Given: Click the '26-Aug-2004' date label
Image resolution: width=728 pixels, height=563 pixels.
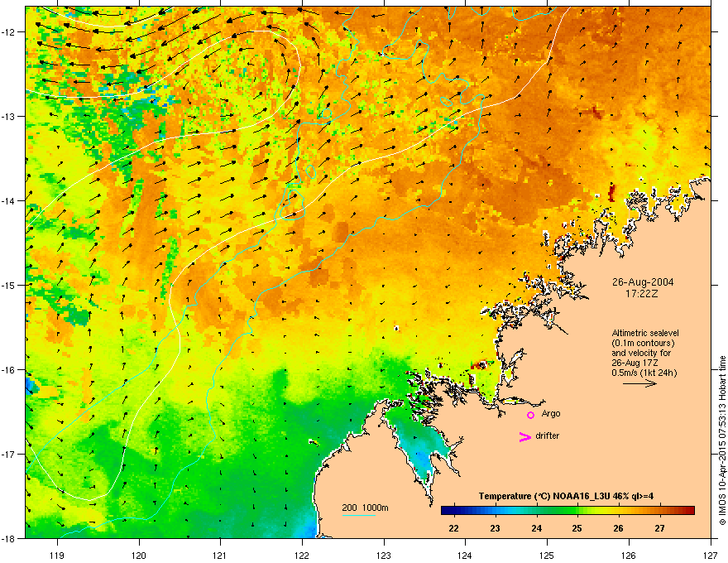Looking at the screenshot, I should [x=643, y=282].
